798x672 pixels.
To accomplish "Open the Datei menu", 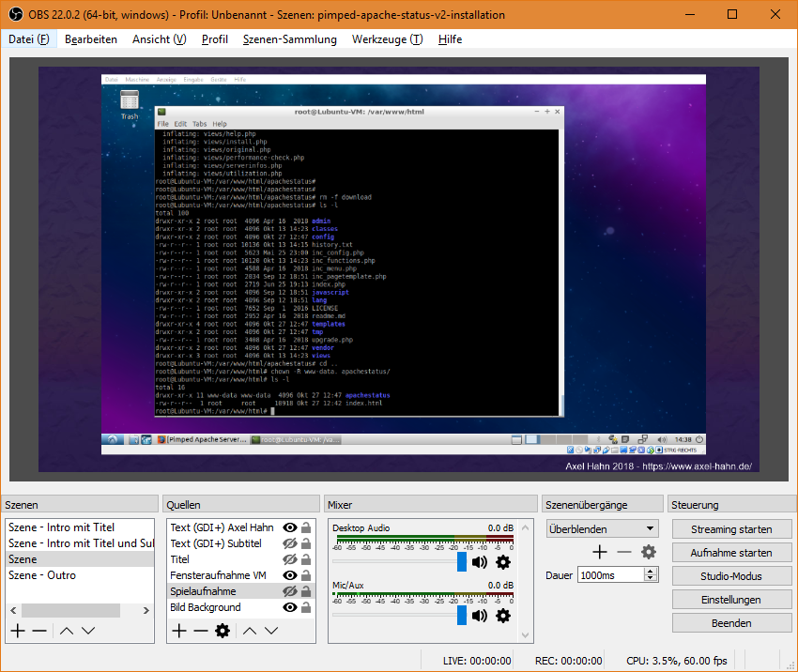I will coord(29,39).
